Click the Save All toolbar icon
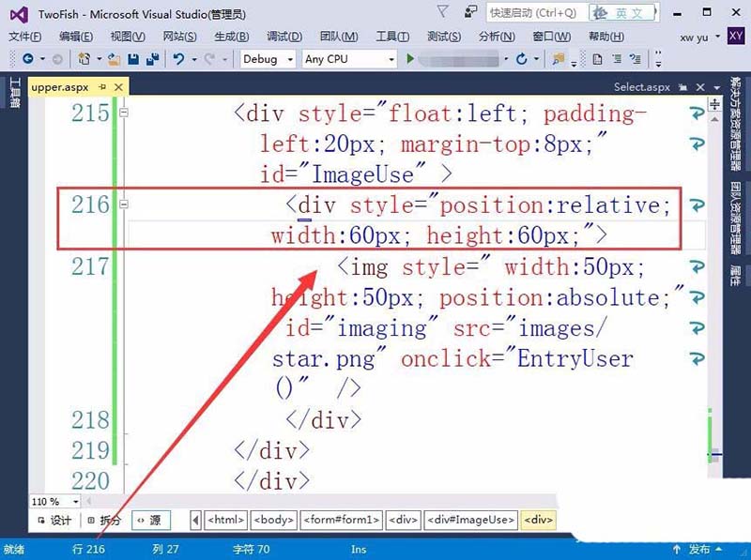 (150, 59)
